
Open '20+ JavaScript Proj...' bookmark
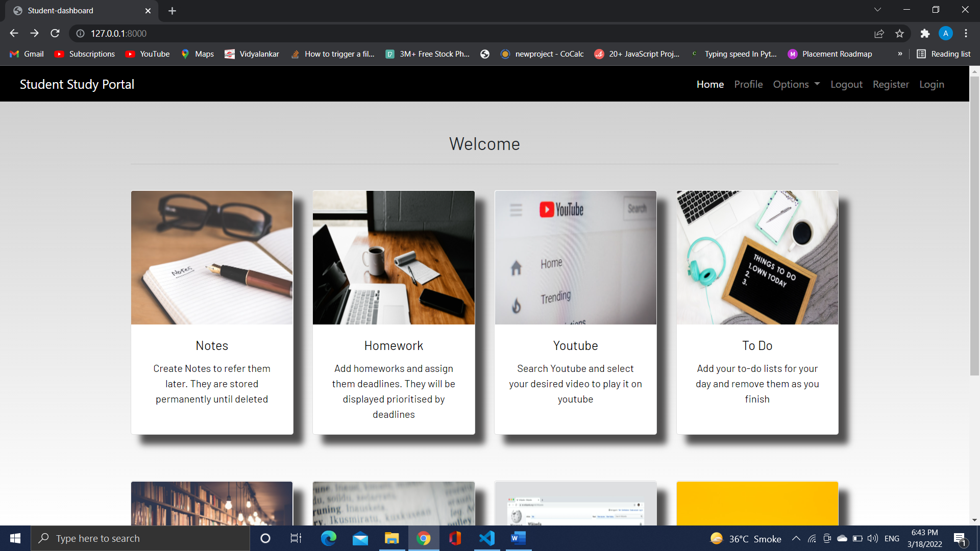(637, 54)
